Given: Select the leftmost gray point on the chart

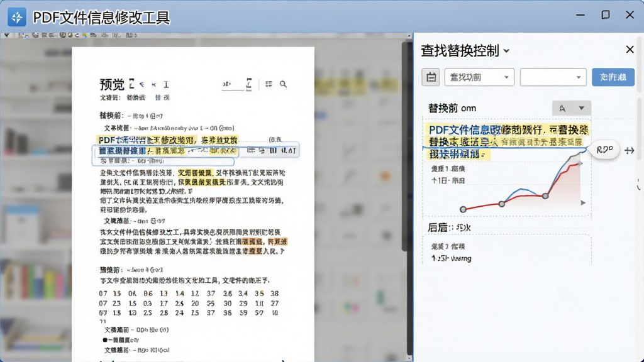Looking at the screenshot, I should pos(463,209).
